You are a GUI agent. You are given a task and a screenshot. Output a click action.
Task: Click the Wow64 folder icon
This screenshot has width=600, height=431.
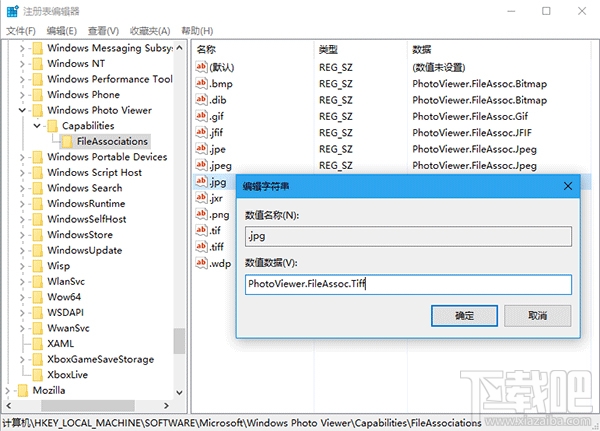pyautogui.click(x=38, y=297)
